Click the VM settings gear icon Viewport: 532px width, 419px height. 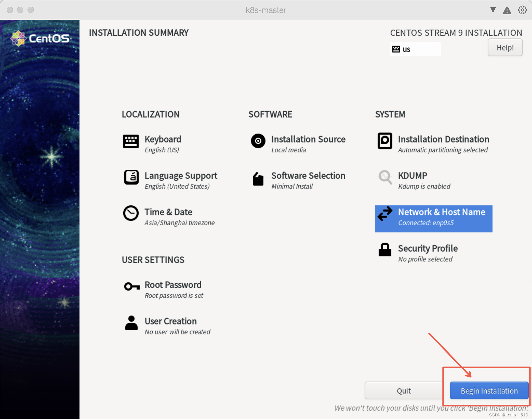click(x=522, y=10)
